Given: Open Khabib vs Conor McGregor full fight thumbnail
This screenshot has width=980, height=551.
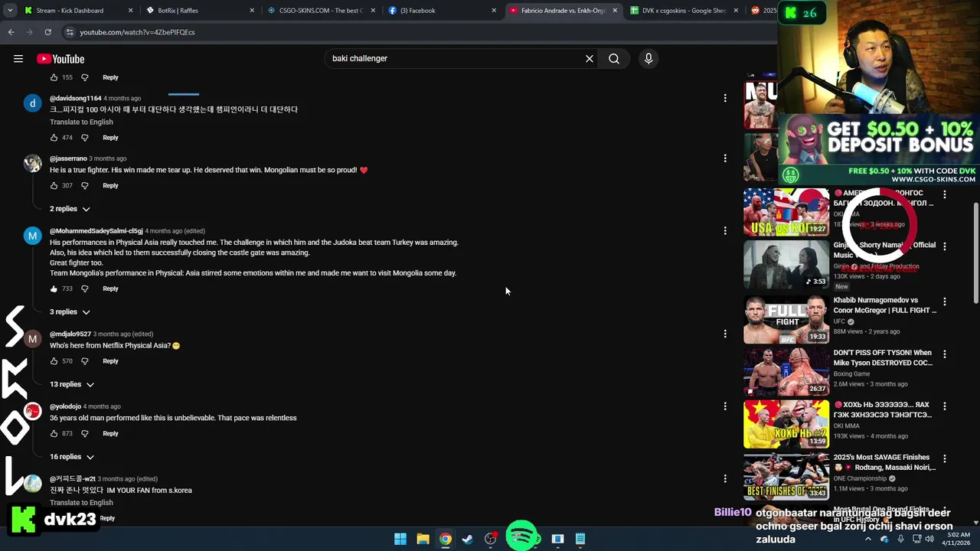Looking at the screenshot, I should click(x=786, y=320).
